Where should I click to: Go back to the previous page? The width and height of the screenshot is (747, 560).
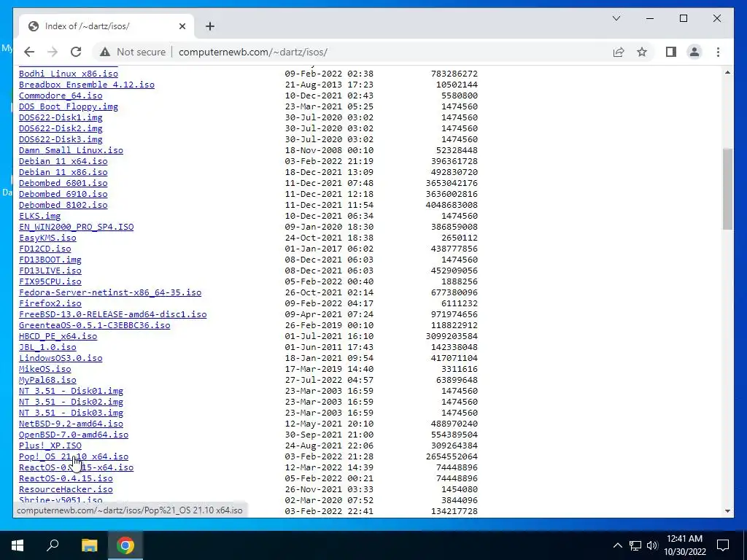click(x=29, y=52)
